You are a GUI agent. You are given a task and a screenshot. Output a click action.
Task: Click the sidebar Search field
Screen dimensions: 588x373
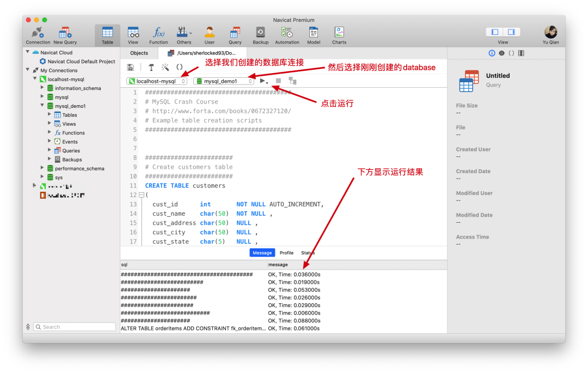pyautogui.click(x=75, y=327)
